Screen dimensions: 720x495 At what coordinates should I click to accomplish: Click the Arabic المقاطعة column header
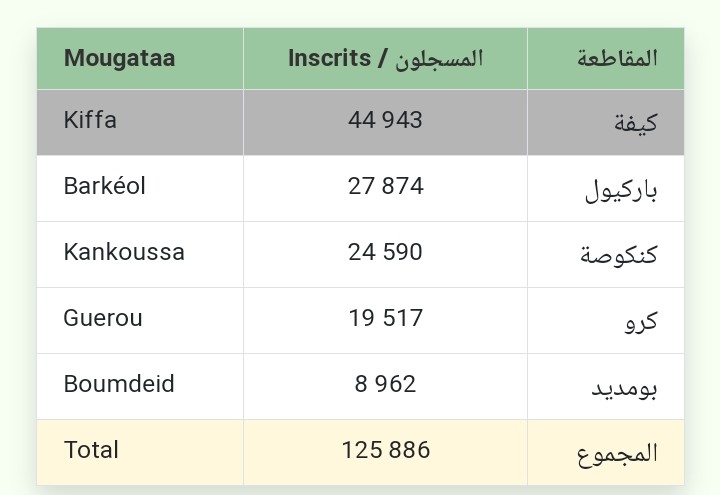[617, 58]
